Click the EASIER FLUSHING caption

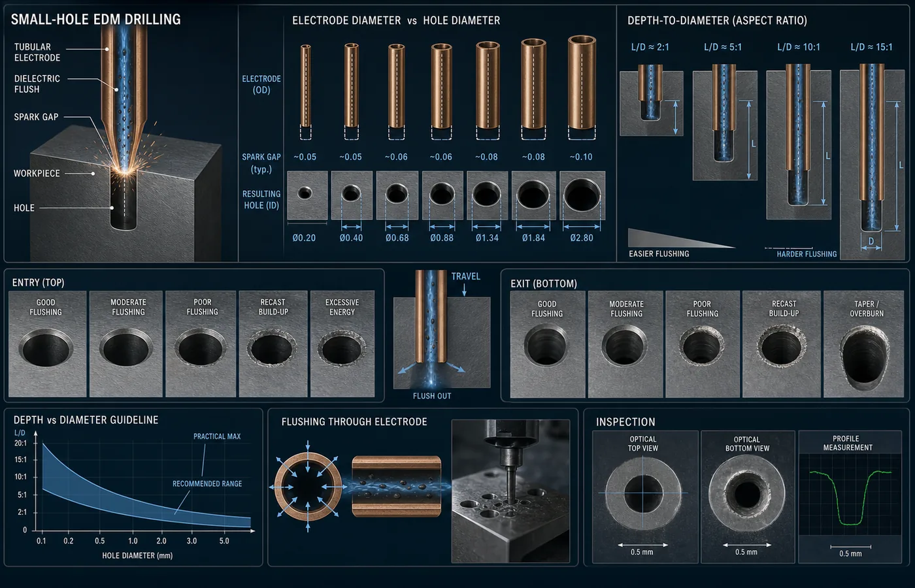coord(659,253)
